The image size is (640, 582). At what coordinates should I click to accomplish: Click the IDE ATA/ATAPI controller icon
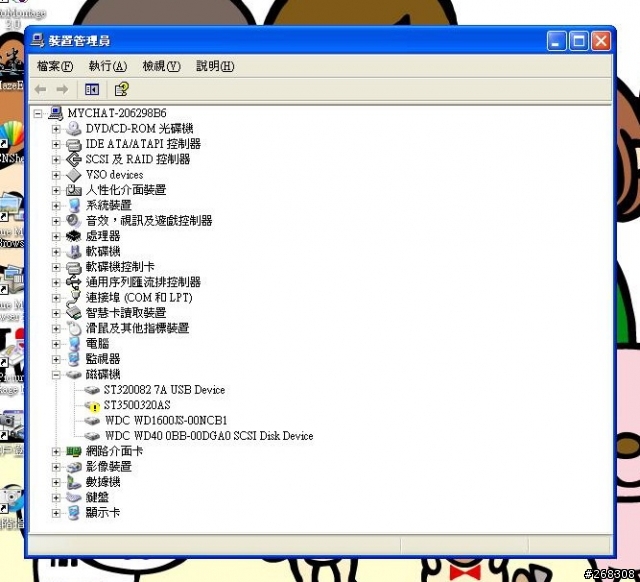point(74,144)
